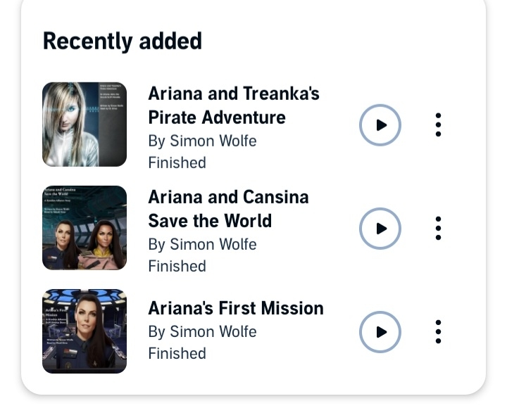Play Ariana and Treanka's Pirate Adventure
507x420 pixels.
[380, 125]
